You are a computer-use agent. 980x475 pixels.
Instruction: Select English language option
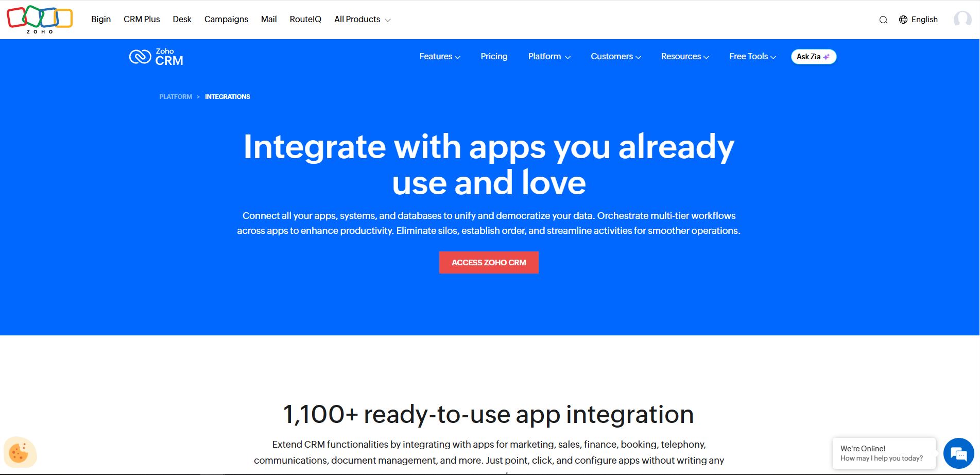click(x=924, y=20)
